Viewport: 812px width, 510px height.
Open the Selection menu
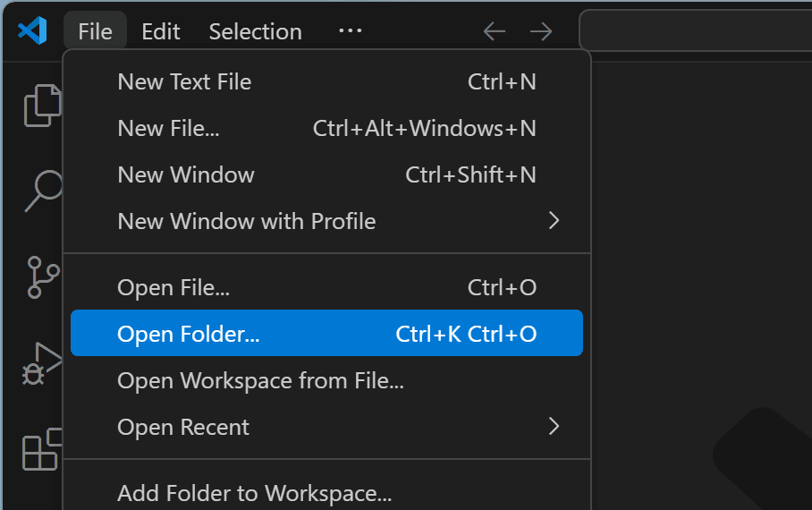255,31
